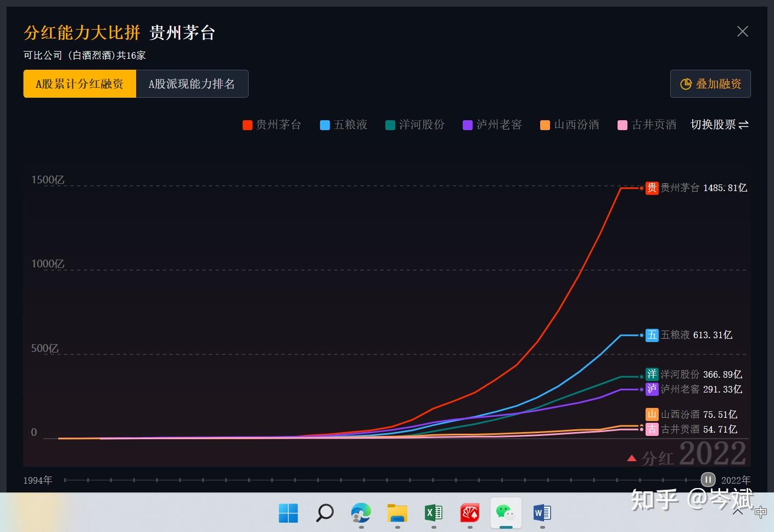Image resolution: width=774 pixels, height=532 pixels.
Task: Toggle 五粮液 legend blue swatch
Action: pyautogui.click(x=325, y=125)
